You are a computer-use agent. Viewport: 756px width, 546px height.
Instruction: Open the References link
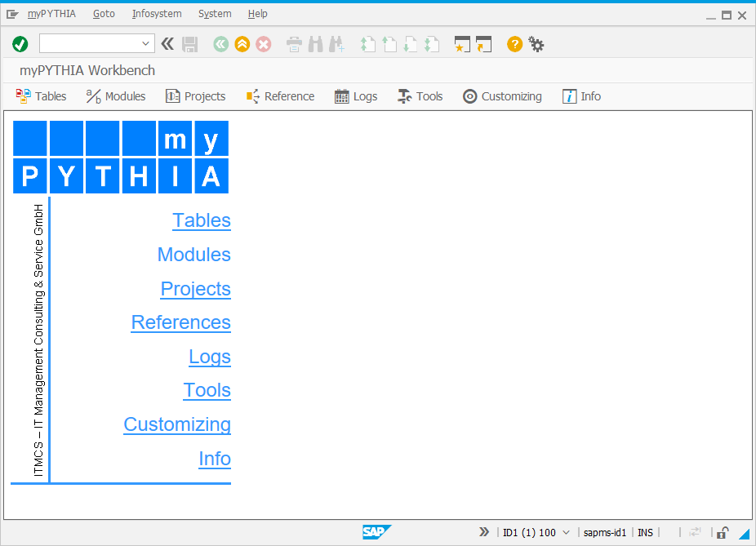pos(180,322)
